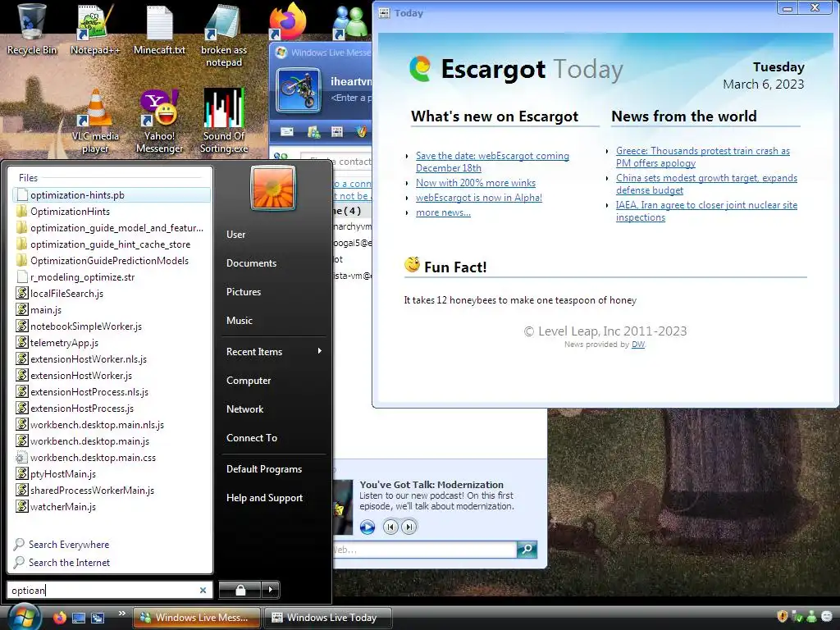Click Show Desktop icon in quick launch

click(x=79, y=618)
